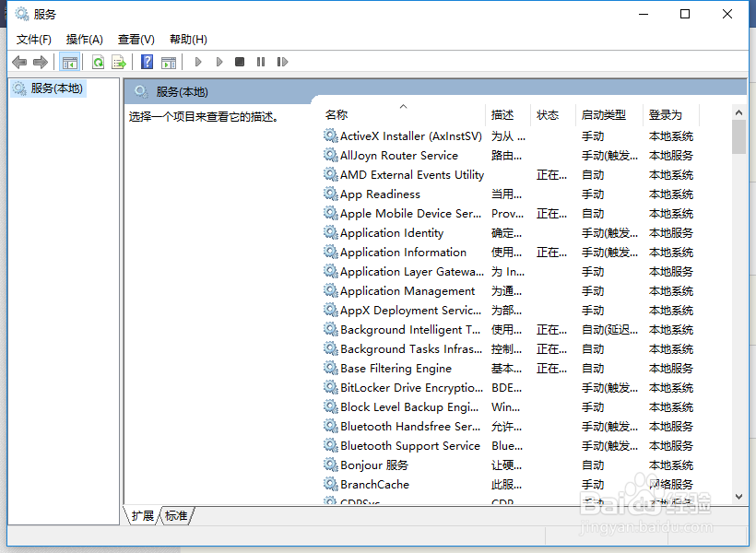Switch to the 扩展 tab
This screenshot has width=756, height=553.
(x=142, y=516)
